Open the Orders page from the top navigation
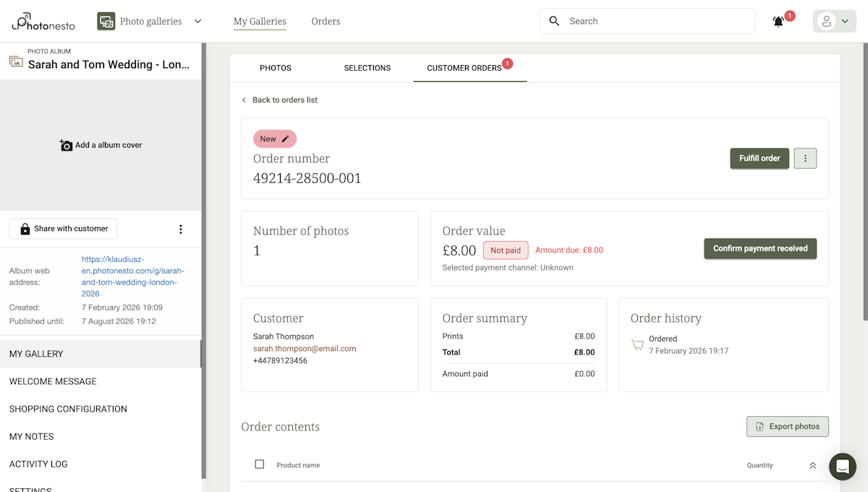Image resolution: width=868 pixels, height=492 pixels. coord(325,21)
